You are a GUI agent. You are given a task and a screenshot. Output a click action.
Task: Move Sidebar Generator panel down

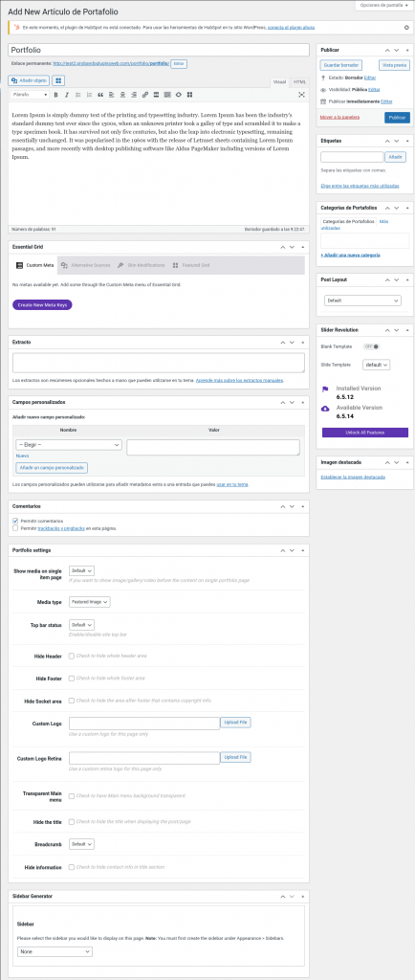(x=292, y=896)
